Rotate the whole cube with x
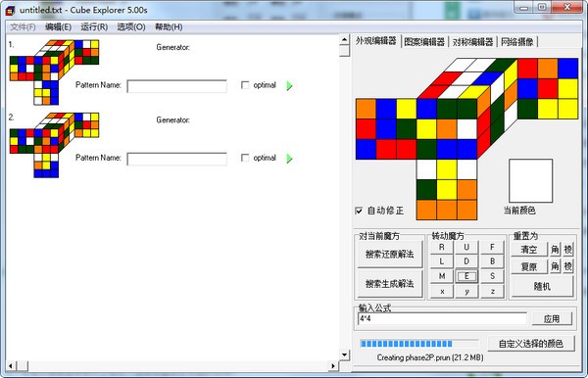588x378 pixels. [442, 292]
